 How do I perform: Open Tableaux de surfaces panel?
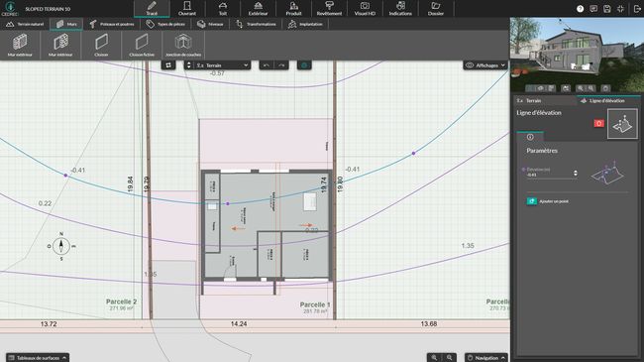point(38,357)
